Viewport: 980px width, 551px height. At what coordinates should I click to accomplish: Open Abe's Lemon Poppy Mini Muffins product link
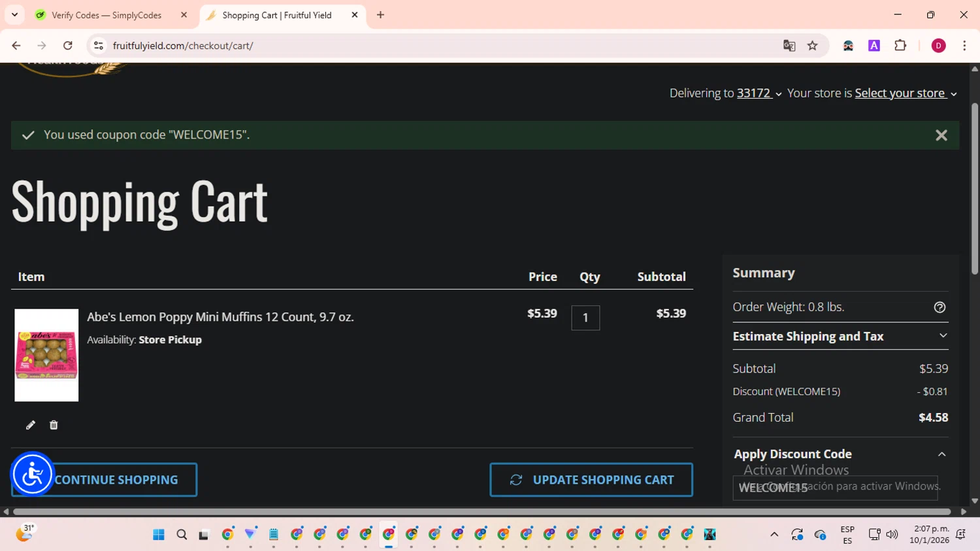pos(220,317)
